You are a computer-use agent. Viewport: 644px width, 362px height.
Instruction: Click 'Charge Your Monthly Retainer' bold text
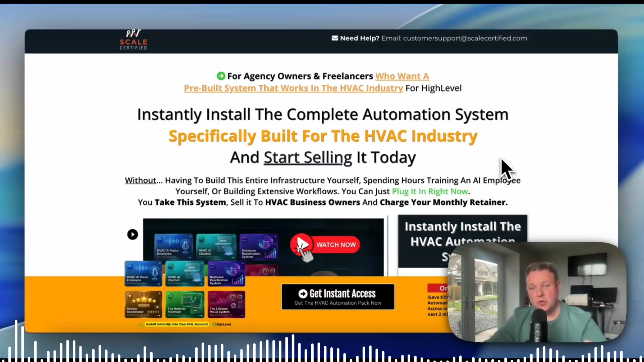[443, 202]
